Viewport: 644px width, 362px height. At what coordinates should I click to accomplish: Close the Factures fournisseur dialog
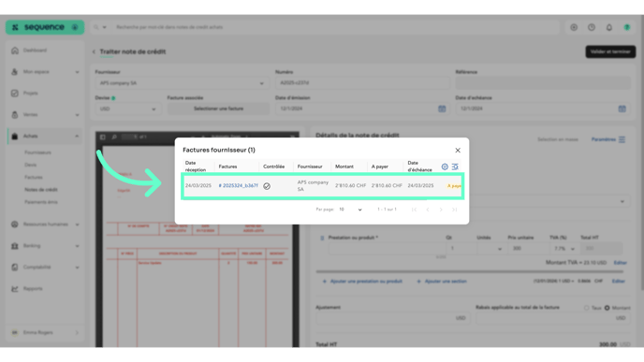(458, 151)
